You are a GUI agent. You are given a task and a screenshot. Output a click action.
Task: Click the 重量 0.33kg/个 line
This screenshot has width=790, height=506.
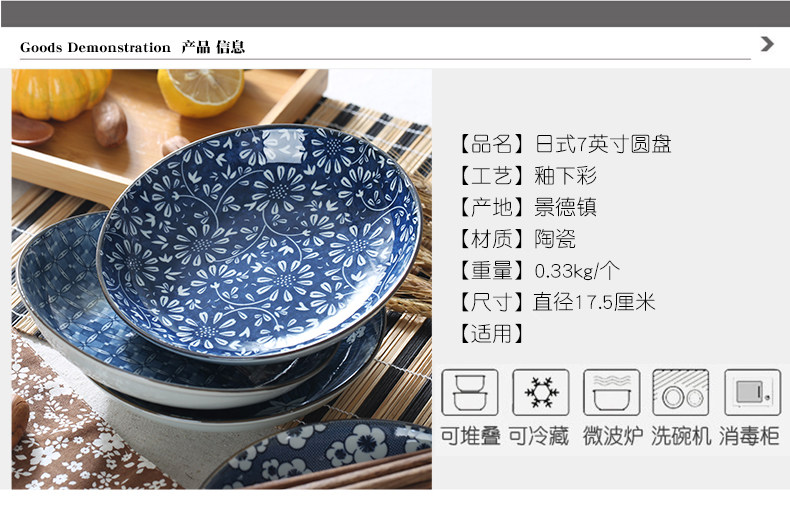(x=538, y=271)
